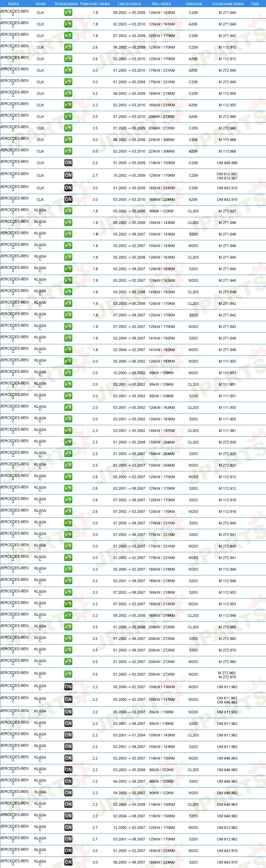Select ON icon in Klasa C W203 OM 642.910 row
The height and width of the screenshot is (868, 266).
pos(68,851)
